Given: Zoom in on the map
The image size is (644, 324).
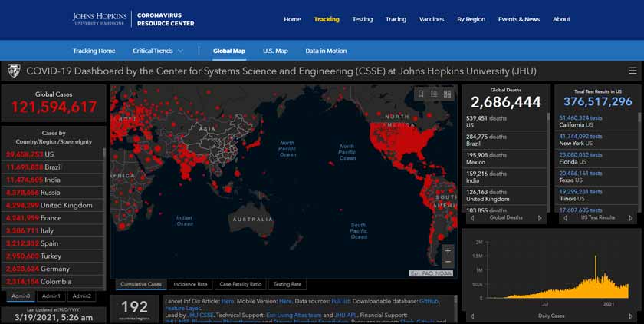Looking at the screenshot, I should tap(448, 250).
